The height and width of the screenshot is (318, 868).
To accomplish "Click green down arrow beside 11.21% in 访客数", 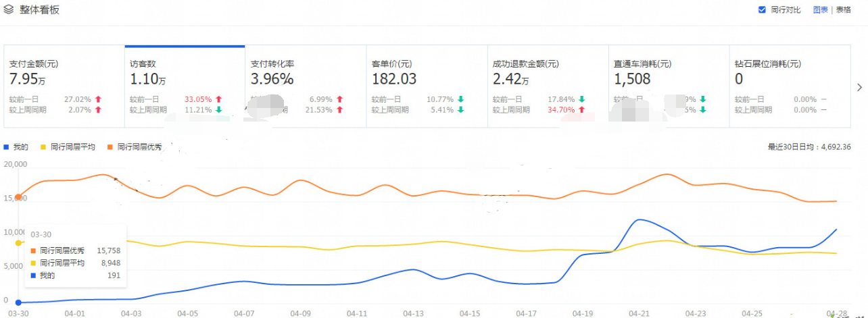I will point(218,109).
